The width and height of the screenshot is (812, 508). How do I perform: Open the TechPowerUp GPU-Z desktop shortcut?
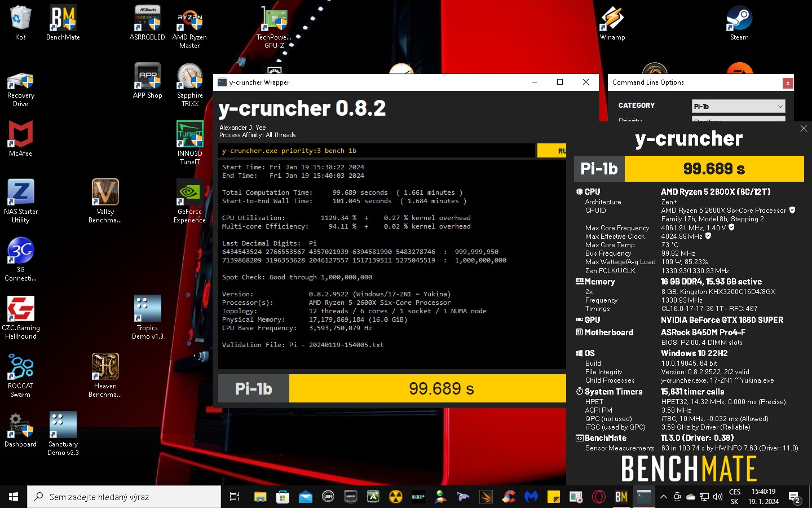pyautogui.click(x=274, y=27)
